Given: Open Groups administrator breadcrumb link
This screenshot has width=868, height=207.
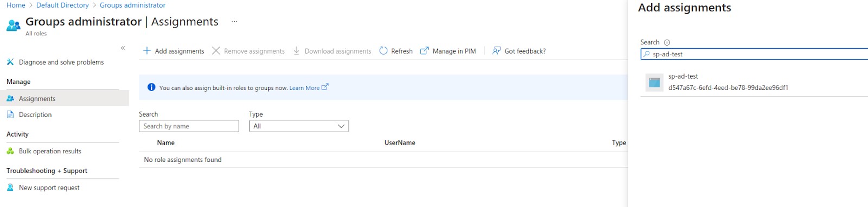Looking at the screenshot, I should (132, 5).
